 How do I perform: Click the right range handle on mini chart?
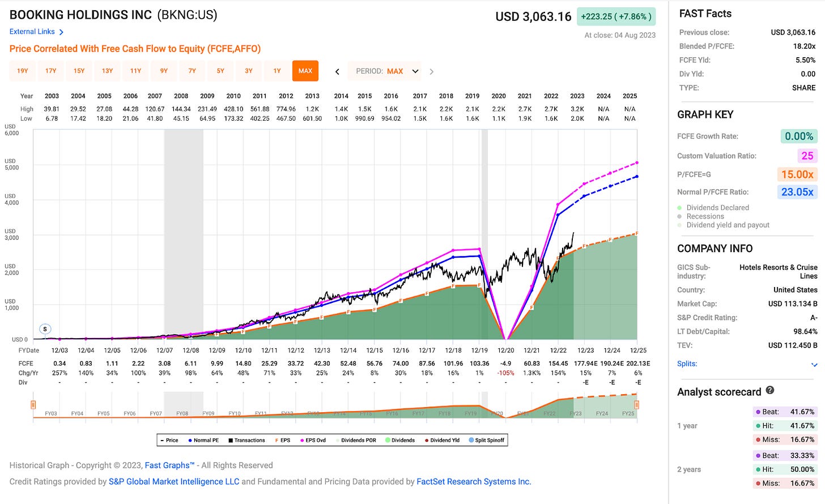pos(637,405)
